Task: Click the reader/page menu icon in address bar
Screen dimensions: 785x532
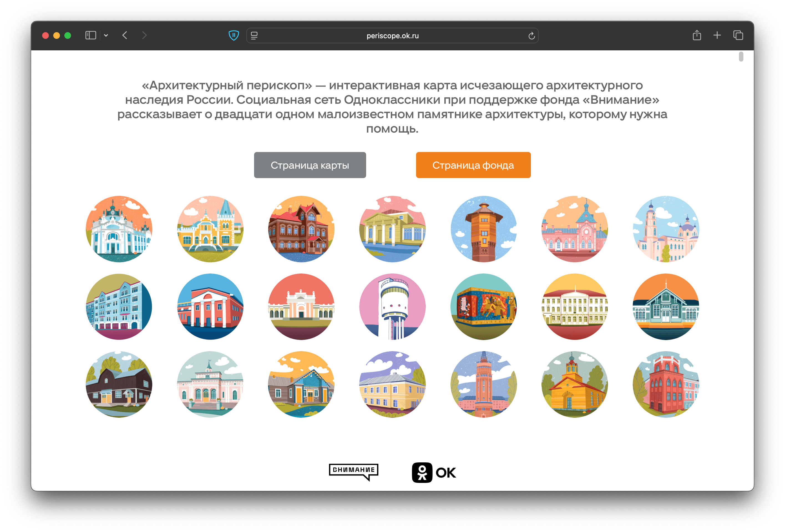Action: click(x=254, y=36)
